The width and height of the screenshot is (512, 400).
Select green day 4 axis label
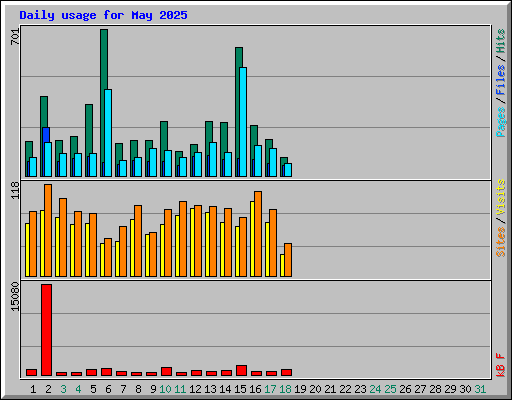tap(78, 389)
